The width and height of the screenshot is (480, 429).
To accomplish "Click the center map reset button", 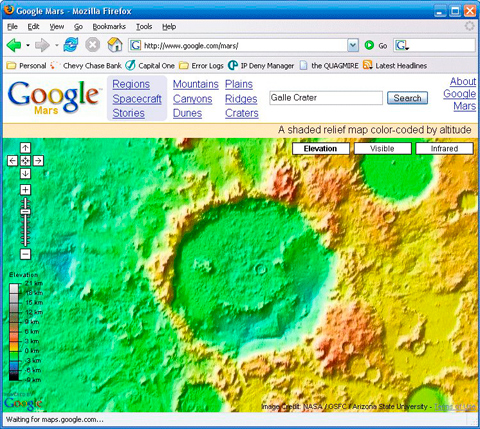I will pos(25,161).
